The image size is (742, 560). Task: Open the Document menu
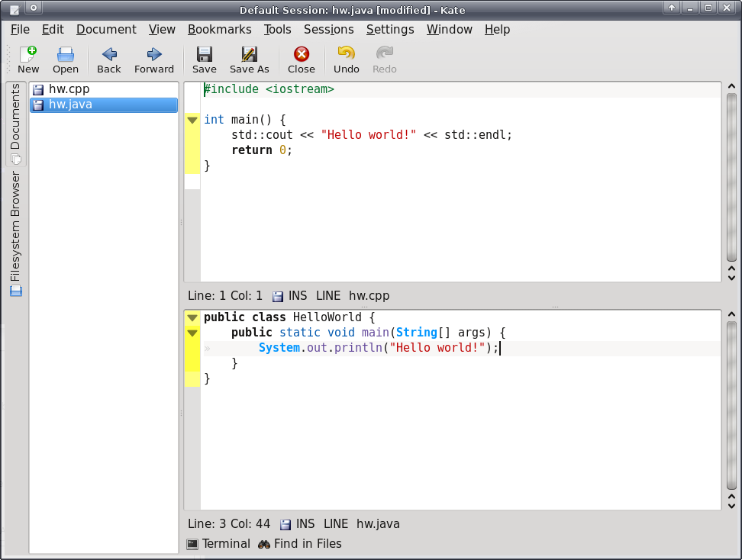point(106,29)
